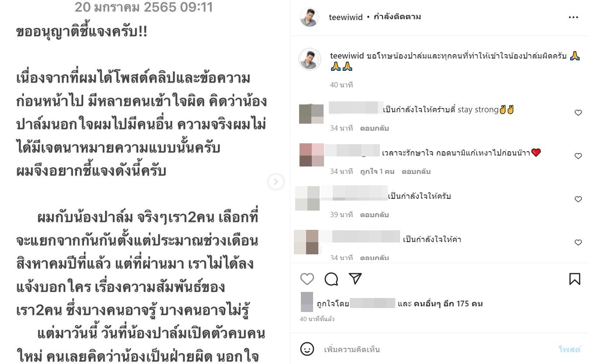Like the "stay strong" comment

point(578,113)
